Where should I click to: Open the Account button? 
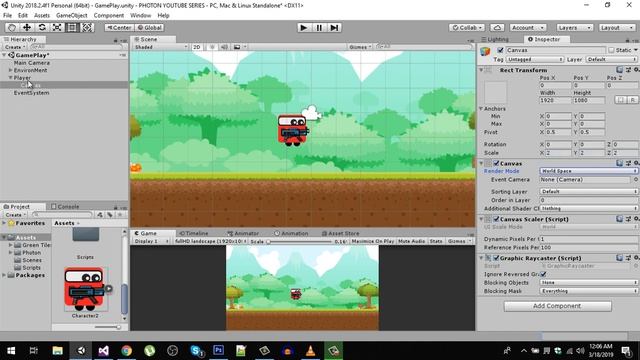pos(527,27)
